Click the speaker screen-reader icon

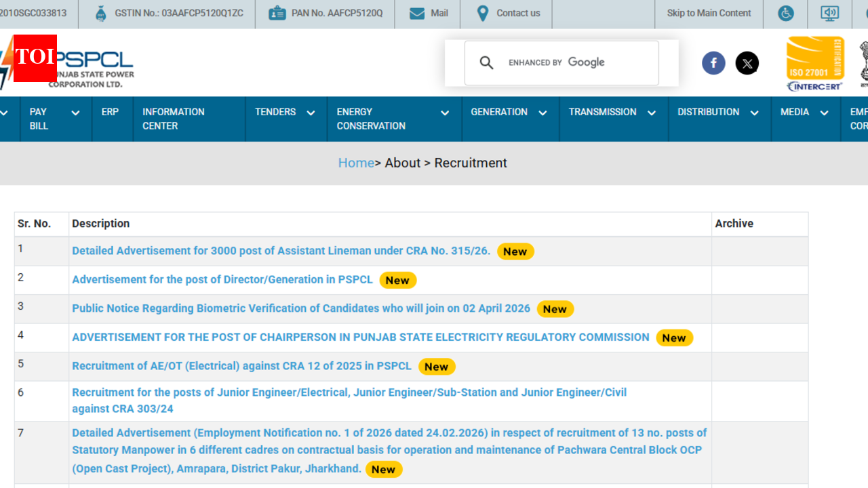click(829, 13)
